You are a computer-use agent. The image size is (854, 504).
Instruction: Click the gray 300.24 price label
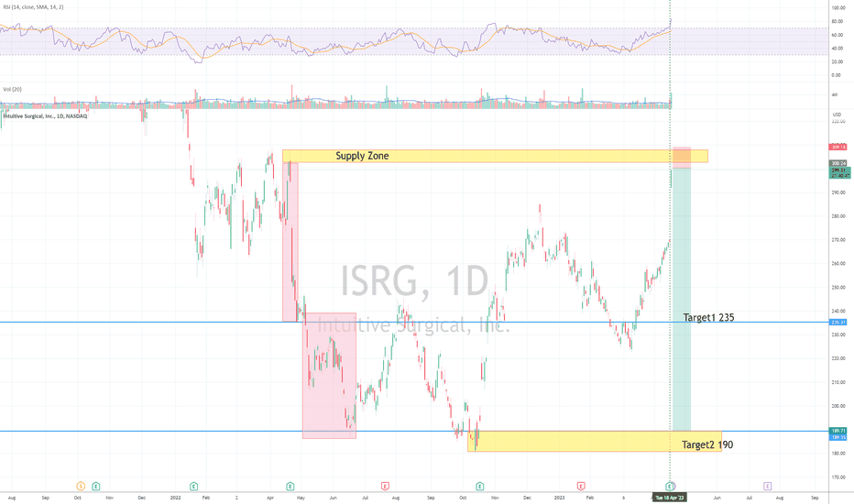(838, 163)
